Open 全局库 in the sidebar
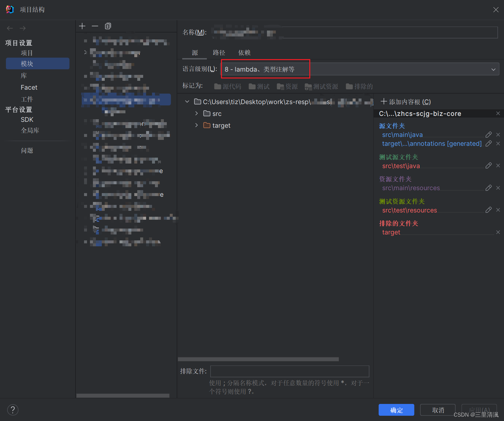The image size is (504, 421). 30,130
